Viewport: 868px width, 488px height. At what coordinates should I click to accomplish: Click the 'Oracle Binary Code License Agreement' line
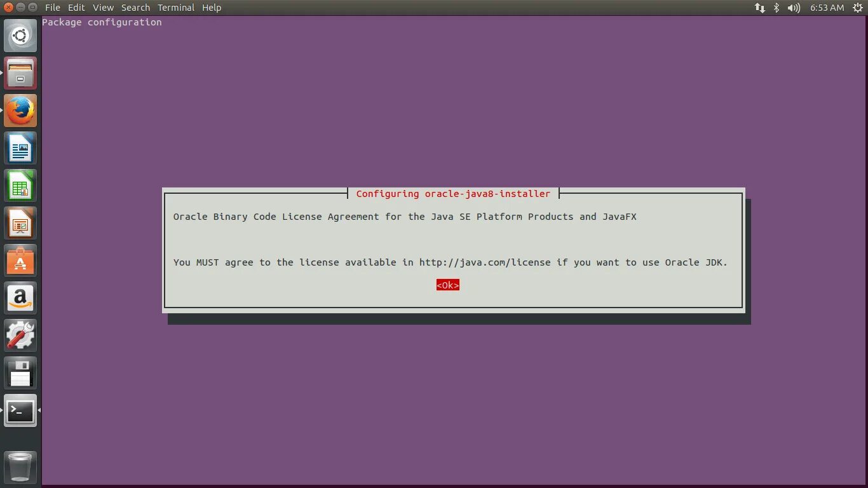405,217
